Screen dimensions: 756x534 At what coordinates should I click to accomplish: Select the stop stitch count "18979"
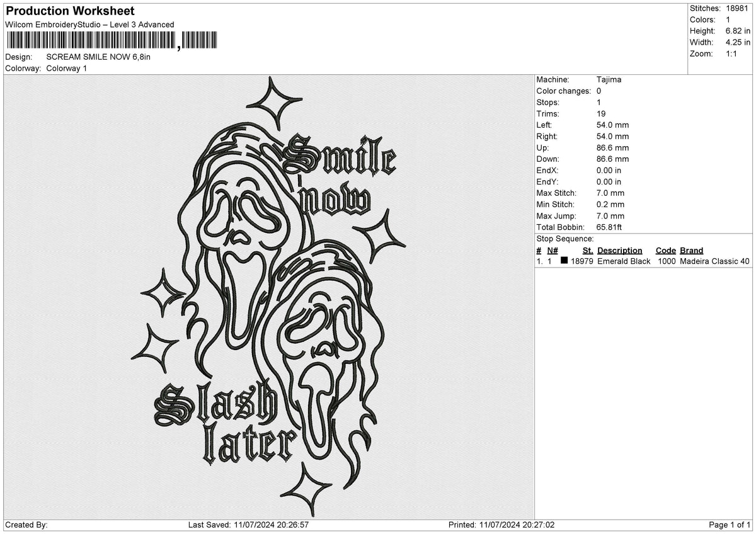[x=581, y=261]
